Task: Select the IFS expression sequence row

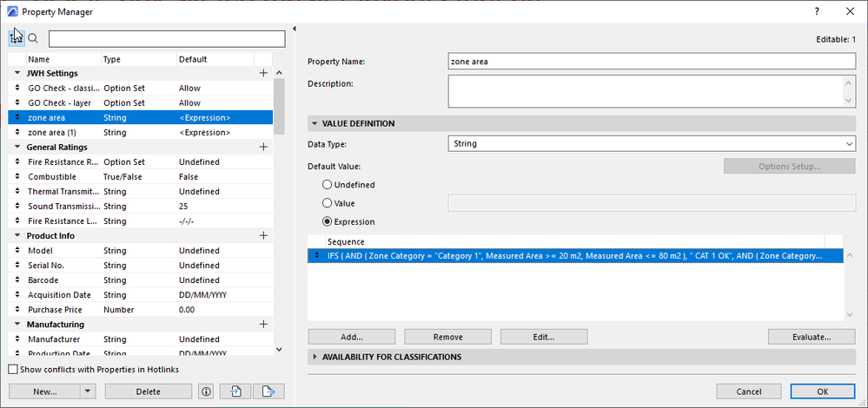Action: [576, 255]
